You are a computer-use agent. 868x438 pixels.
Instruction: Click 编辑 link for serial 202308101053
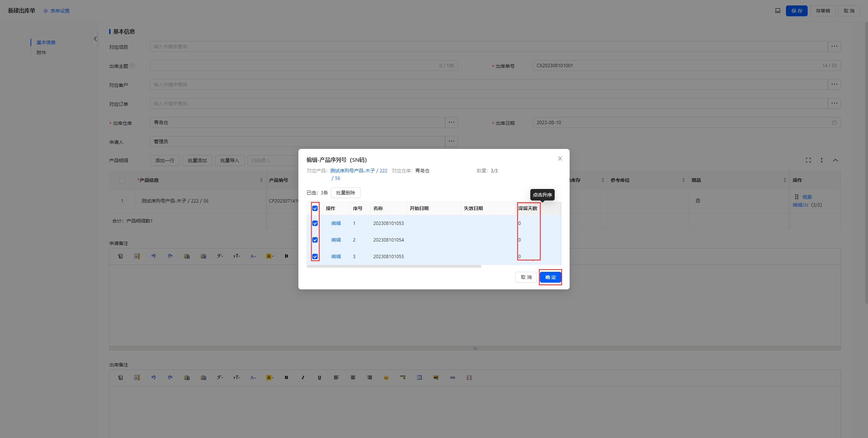(x=336, y=223)
